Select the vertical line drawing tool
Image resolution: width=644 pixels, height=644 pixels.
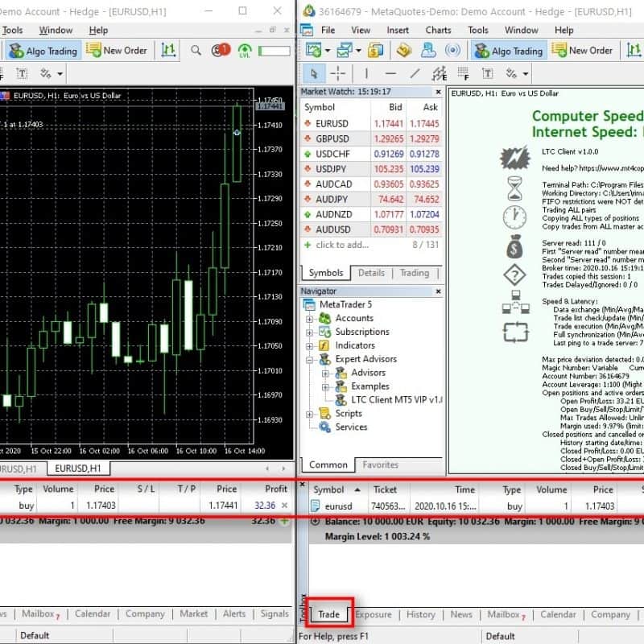tap(366, 74)
